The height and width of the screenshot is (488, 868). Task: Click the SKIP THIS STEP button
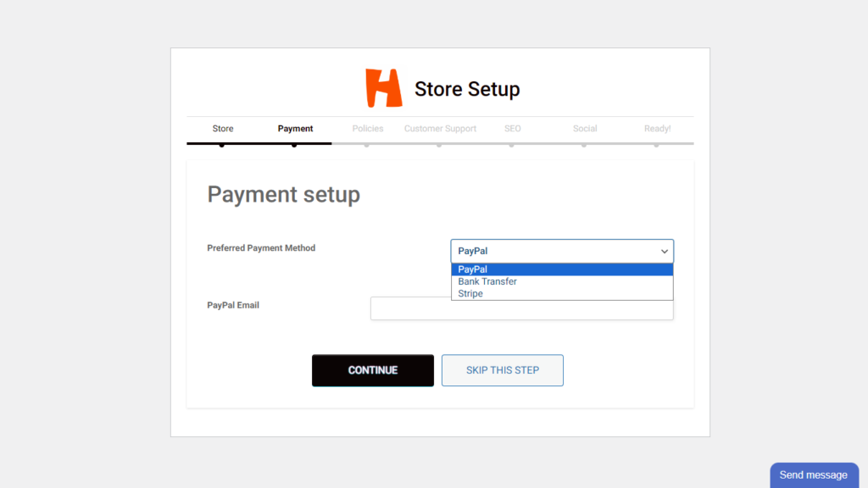tap(502, 370)
